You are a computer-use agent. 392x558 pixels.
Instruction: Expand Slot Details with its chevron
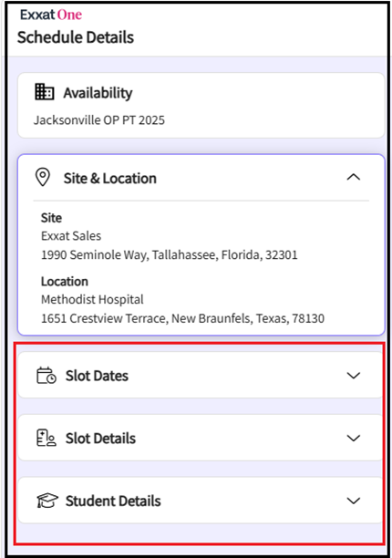pos(354,438)
